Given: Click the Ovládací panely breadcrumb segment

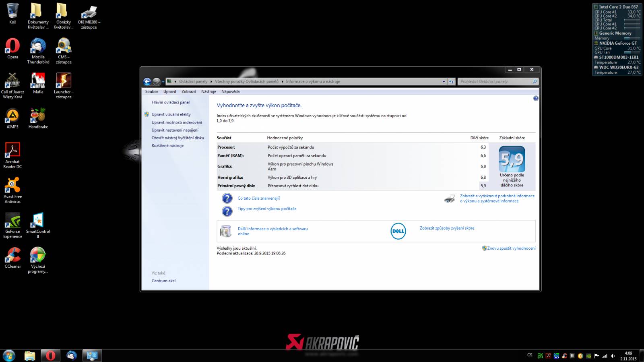Looking at the screenshot, I should click(193, 81).
